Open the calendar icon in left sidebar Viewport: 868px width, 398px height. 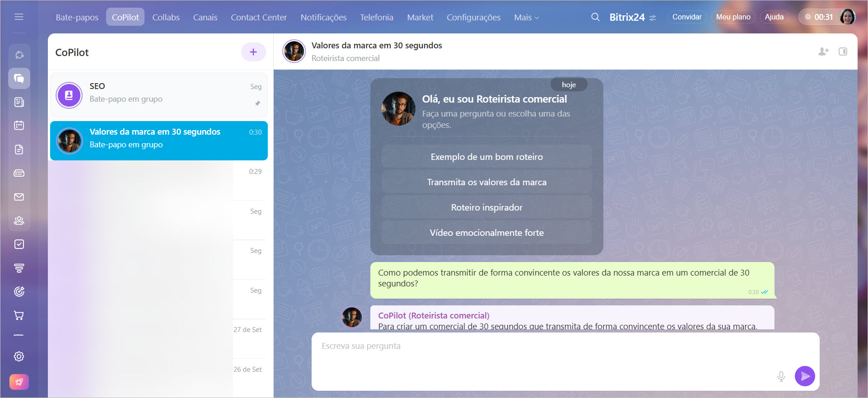pos(19,126)
